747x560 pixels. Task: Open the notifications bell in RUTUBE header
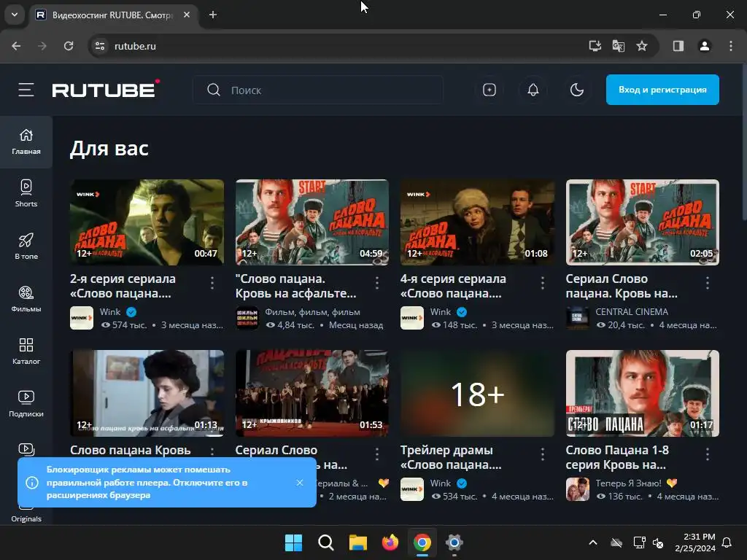533,90
